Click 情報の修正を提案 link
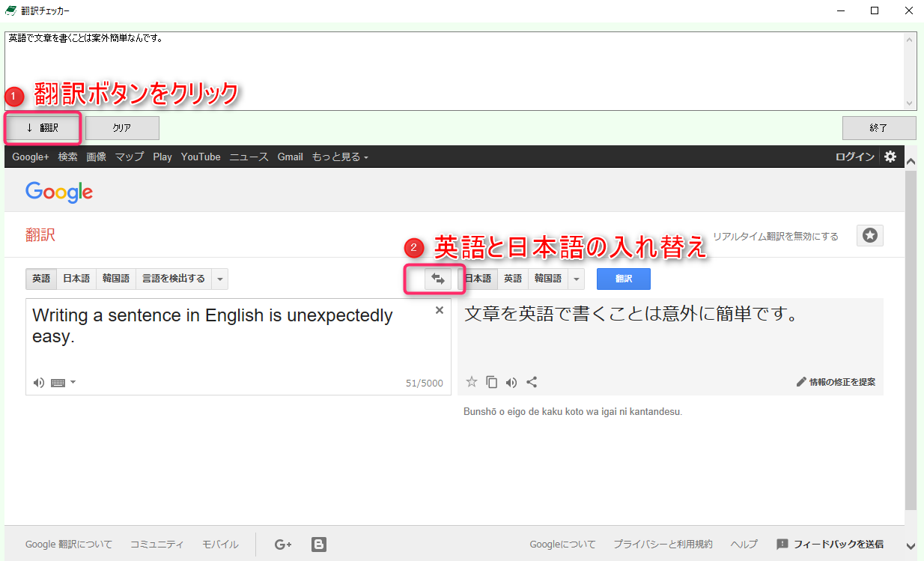The width and height of the screenshot is (924, 561). point(836,382)
